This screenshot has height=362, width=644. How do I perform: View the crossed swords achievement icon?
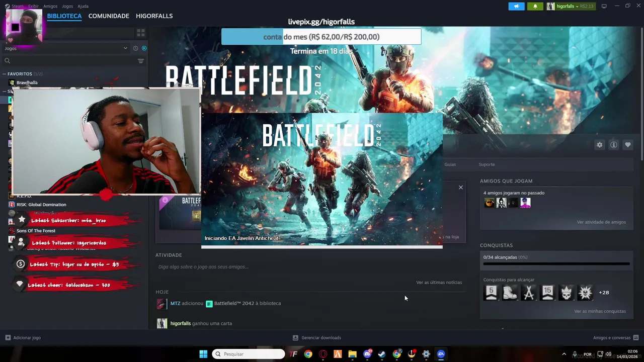coord(528,293)
